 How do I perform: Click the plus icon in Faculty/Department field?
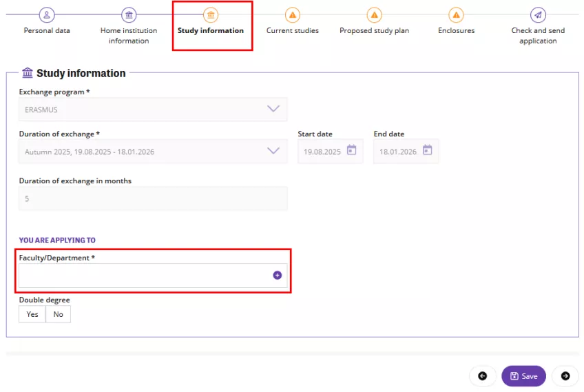[x=278, y=275]
